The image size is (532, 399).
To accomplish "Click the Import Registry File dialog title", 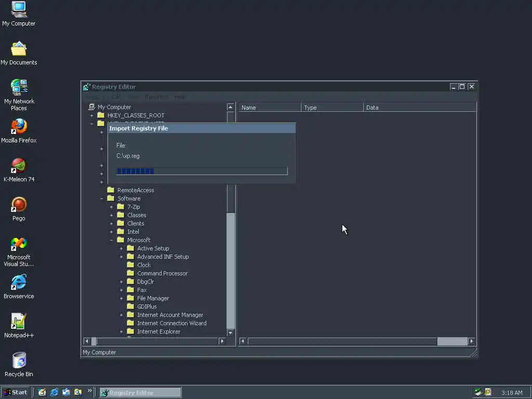I will tap(138, 129).
